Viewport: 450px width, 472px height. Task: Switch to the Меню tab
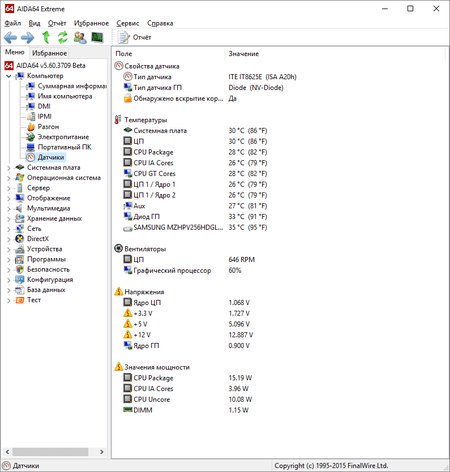point(15,52)
